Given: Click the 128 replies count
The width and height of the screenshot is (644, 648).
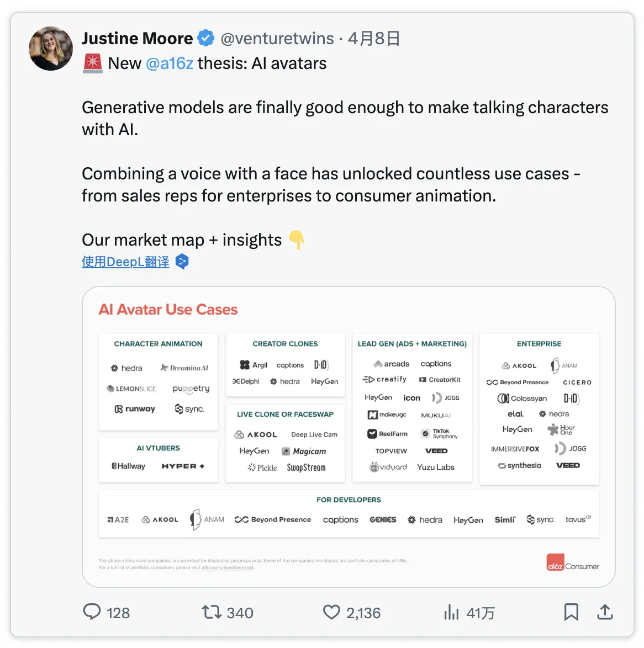Looking at the screenshot, I should tap(118, 613).
